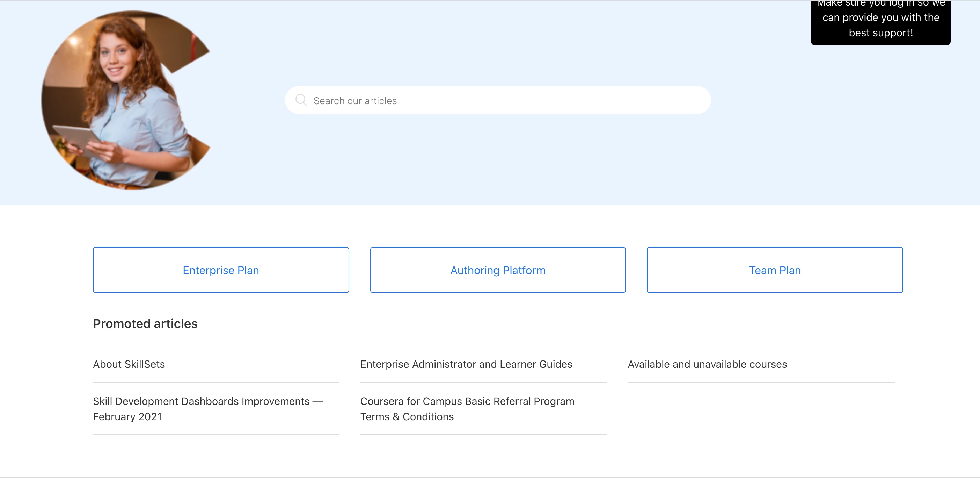Screen dimensions: 980x479
Task: Click the magnifying glass search icon
Action: (x=301, y=100)
